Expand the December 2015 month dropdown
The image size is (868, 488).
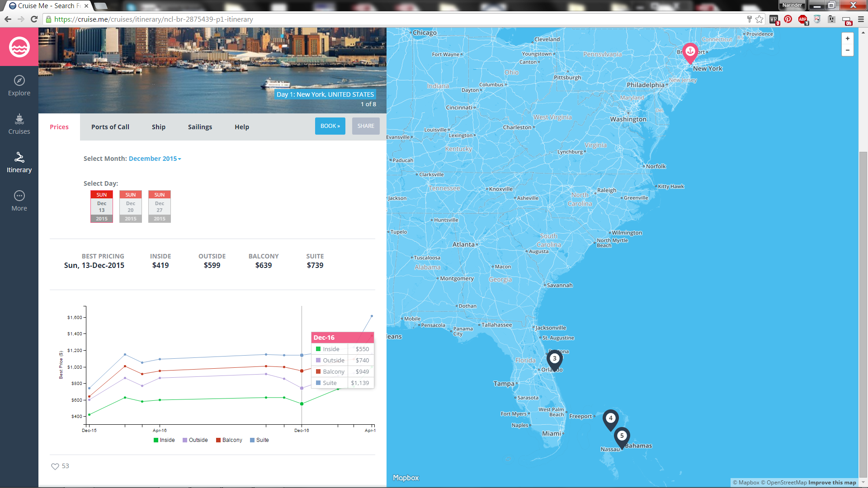click(x=155, y=159)
